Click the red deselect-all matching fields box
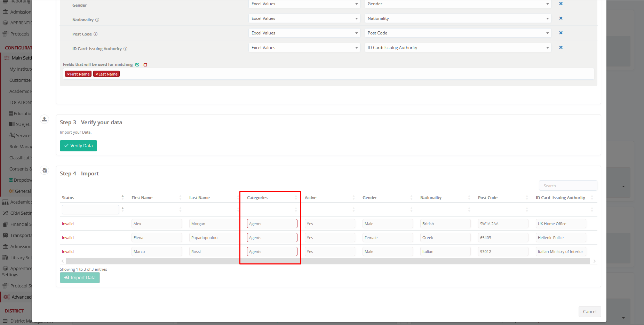Image resolution: width=644 pixels, height=325 pixels. [145, 65]
